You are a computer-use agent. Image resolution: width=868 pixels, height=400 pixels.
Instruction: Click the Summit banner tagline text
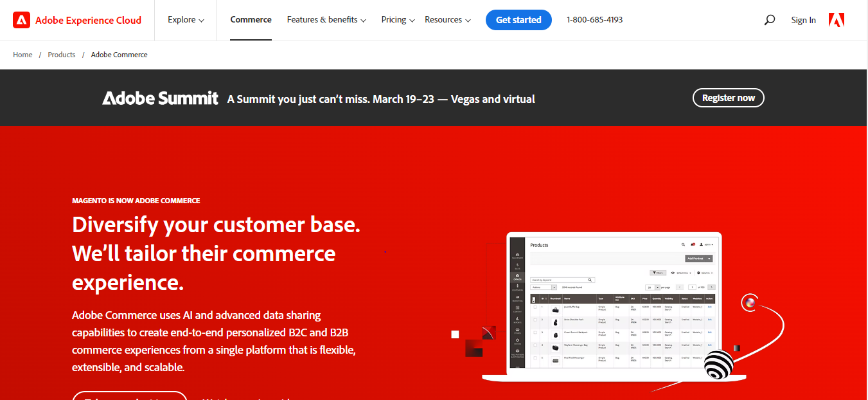[x=381, y=99]
